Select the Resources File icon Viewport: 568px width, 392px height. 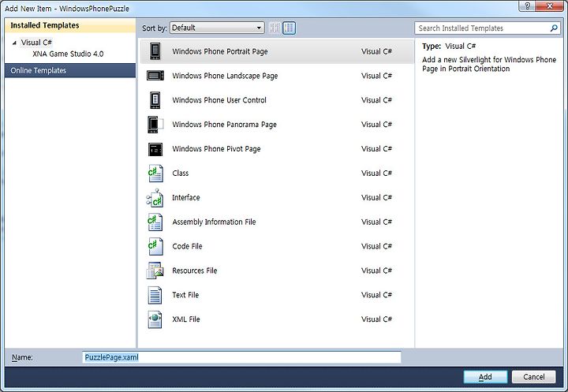pyautogui.click(x=155, y=271)
